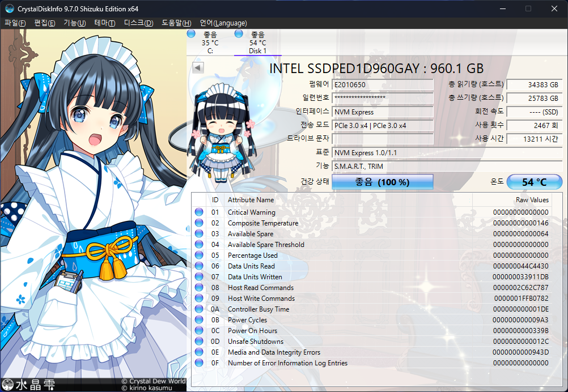Click raw value 0000002C62C787
Image resolution: width=568 pixels, height=392 pixels.
(520, 287)
